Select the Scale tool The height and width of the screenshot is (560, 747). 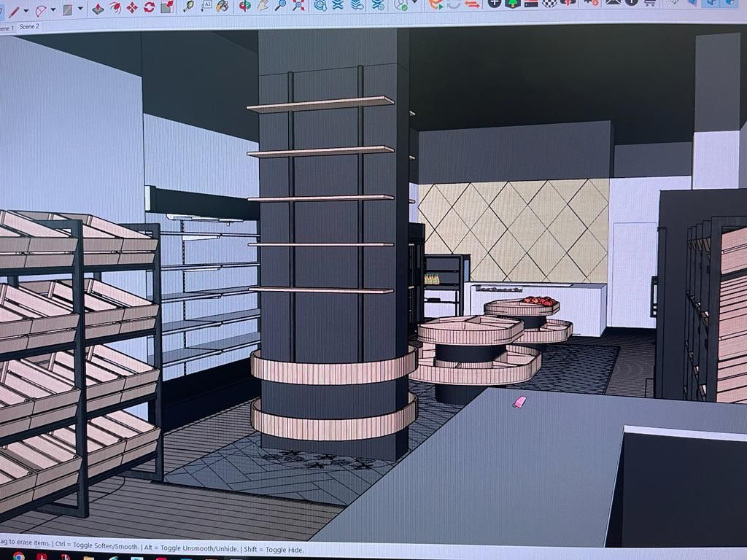tap(167, 7)
